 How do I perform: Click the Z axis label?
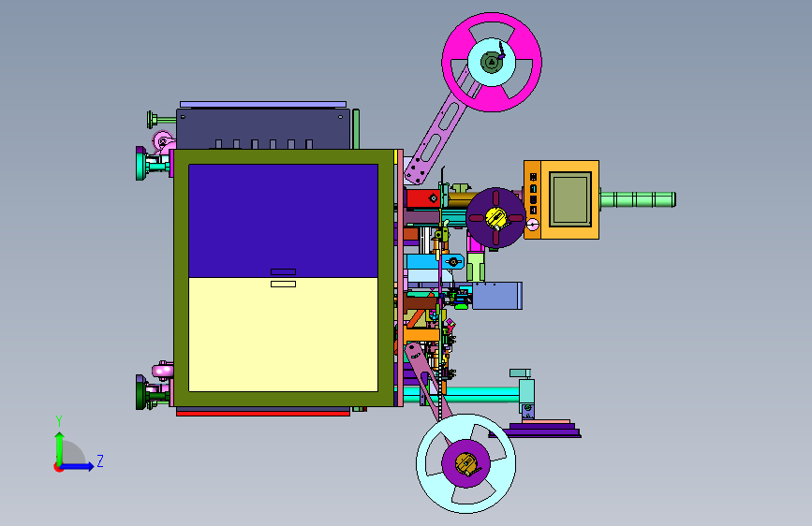click(x=100, y=460)
